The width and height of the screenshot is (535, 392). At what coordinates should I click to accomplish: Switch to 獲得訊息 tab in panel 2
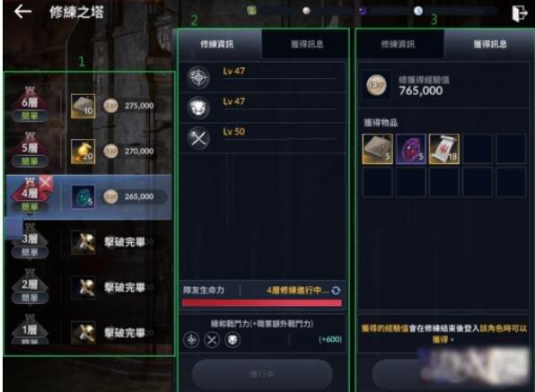point(306,44)
